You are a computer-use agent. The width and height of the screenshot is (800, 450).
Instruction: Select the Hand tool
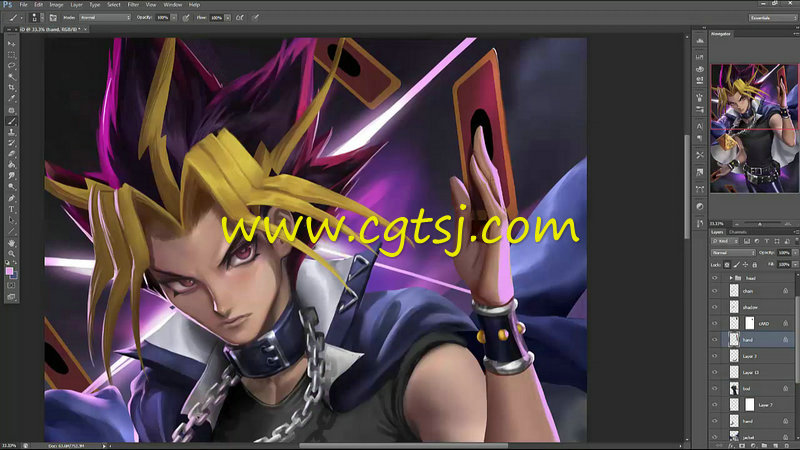click(11, 243)
